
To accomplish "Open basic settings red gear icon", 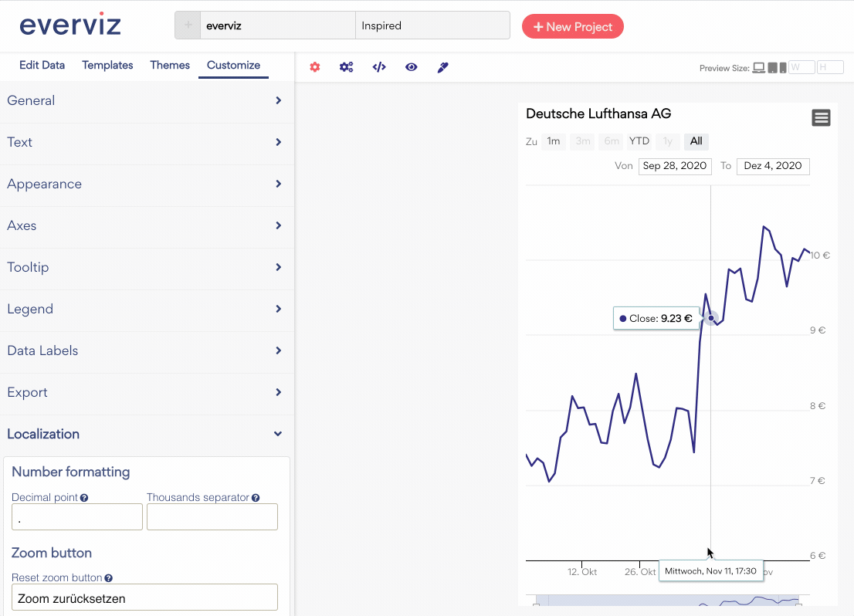I will pyautogui.click(x=315, y=67).
